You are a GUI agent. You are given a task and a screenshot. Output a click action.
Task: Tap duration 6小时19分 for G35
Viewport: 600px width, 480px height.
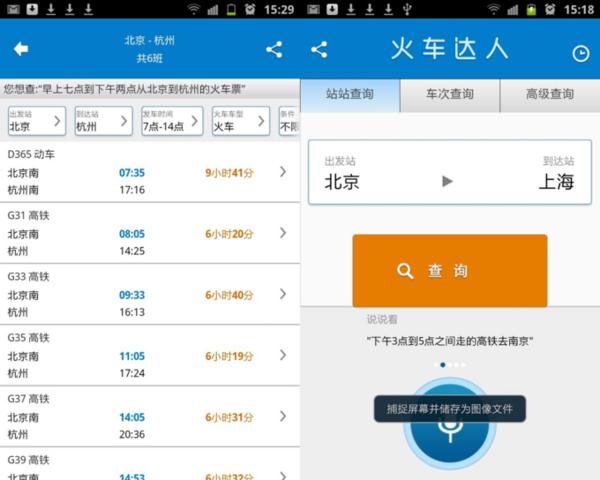229,356
